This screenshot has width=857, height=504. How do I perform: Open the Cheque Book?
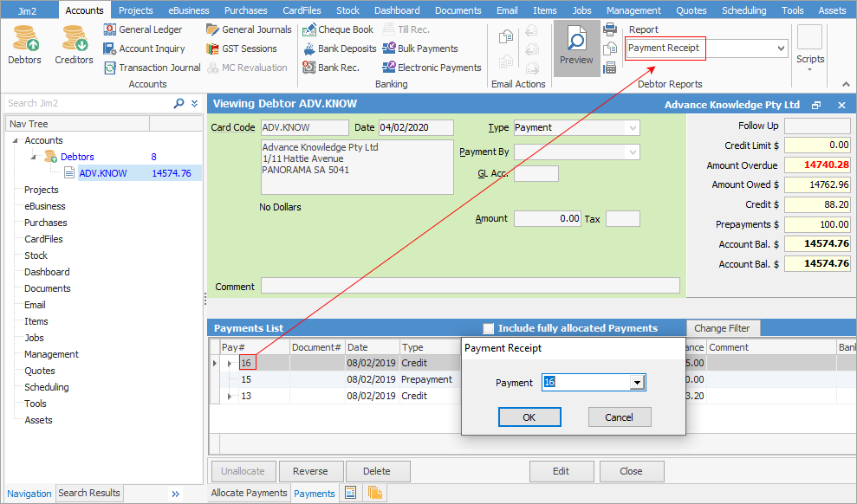coord(338,29)
